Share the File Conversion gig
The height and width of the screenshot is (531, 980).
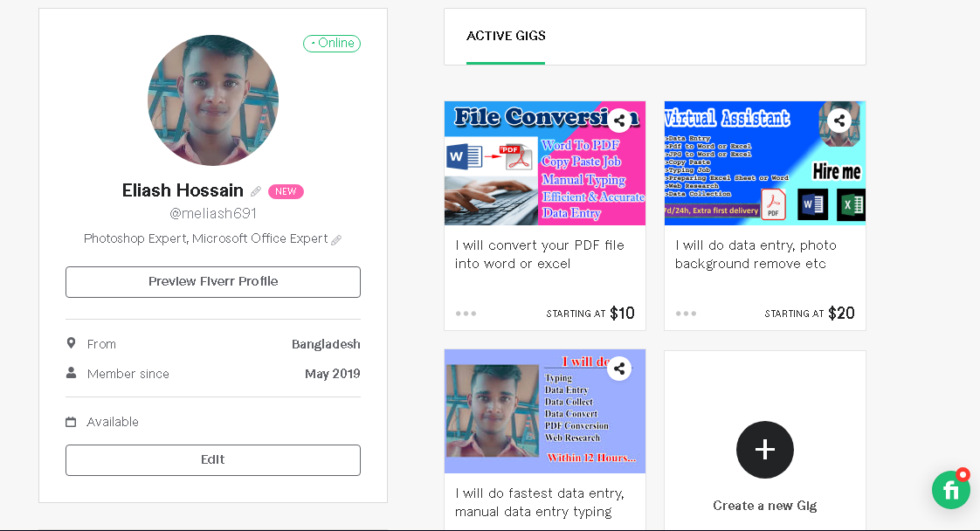[619, 121]
